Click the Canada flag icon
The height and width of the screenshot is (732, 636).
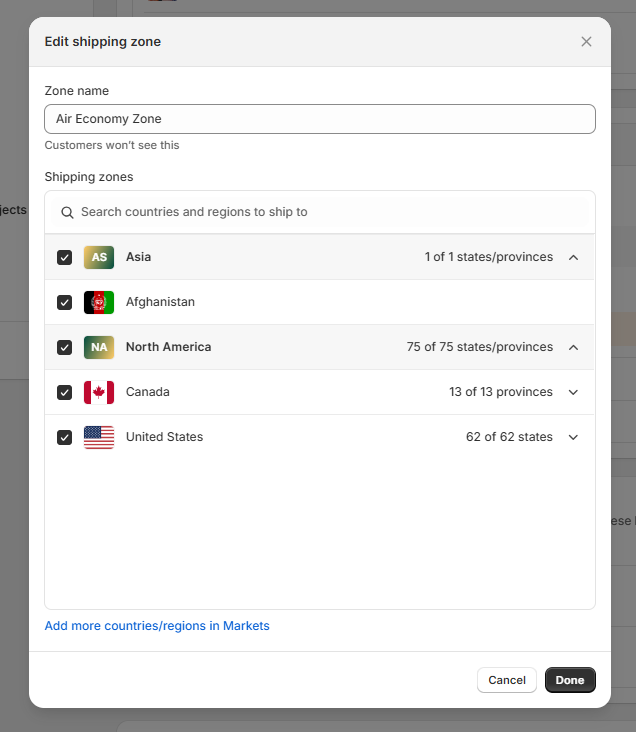pos(99,392)
